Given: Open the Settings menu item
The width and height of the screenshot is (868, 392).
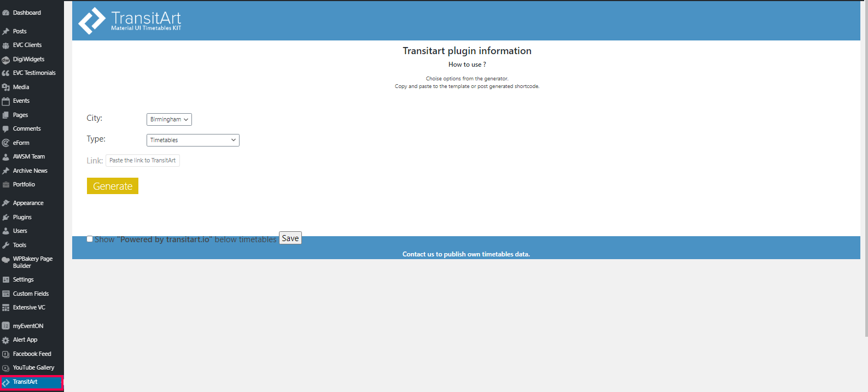Looking at the screenshot, I should (32, 279).
